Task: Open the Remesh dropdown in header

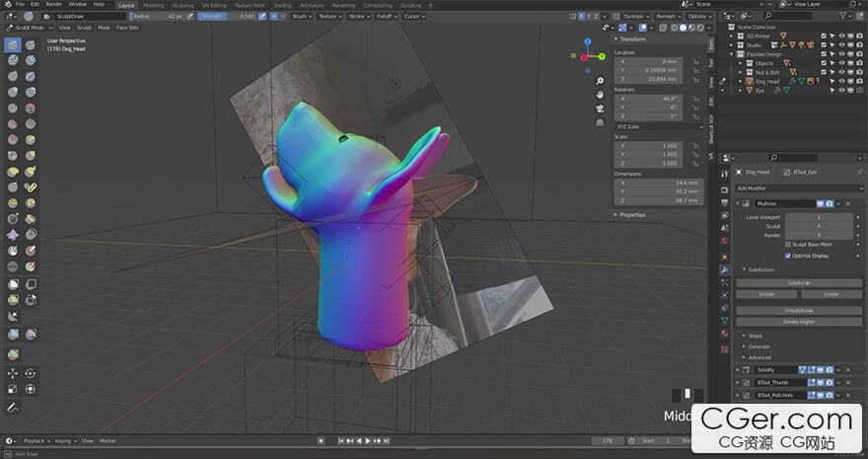Action: (668, 16)
